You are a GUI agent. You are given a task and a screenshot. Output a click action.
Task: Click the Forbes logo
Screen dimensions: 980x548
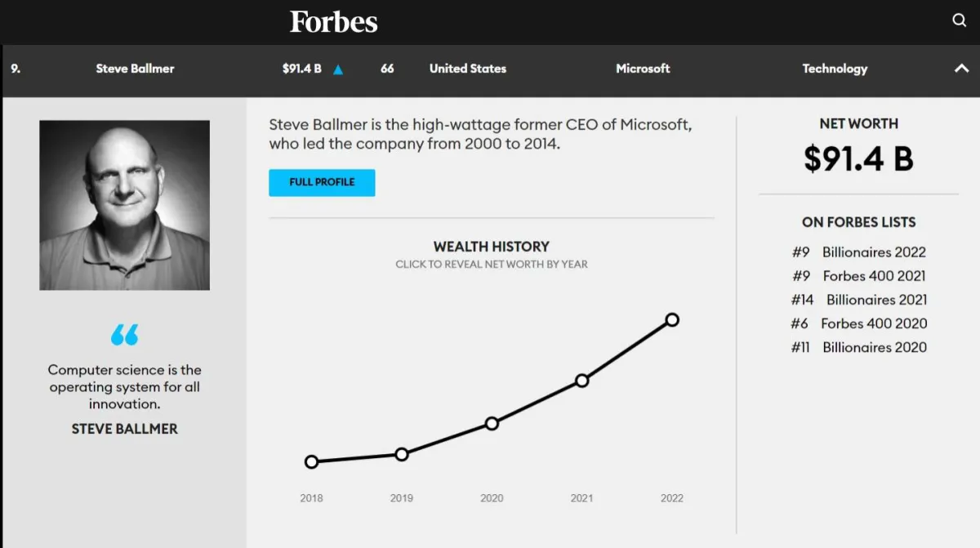coord(334,22)
